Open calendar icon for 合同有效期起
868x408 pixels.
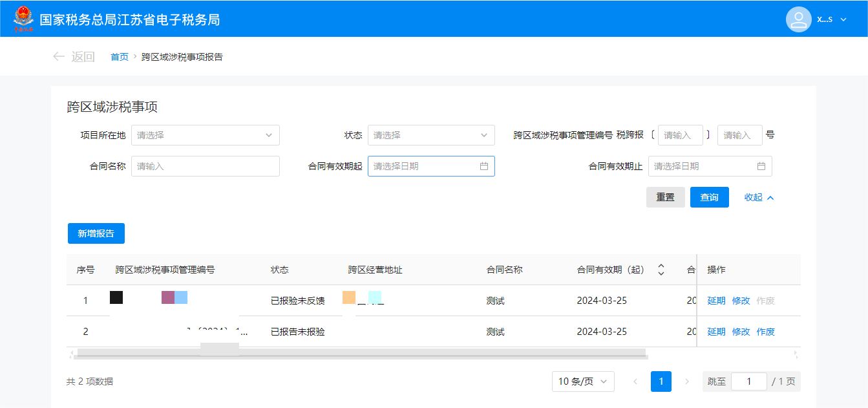(x=484, y=166)
